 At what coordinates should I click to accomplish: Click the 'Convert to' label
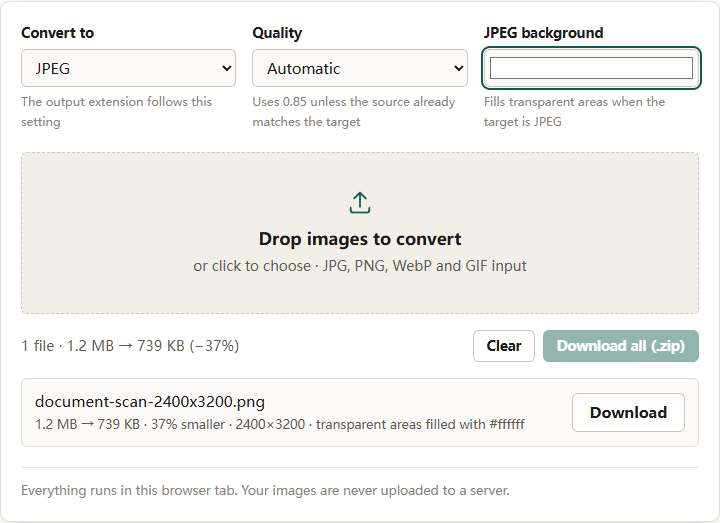(x=57, y=33)
